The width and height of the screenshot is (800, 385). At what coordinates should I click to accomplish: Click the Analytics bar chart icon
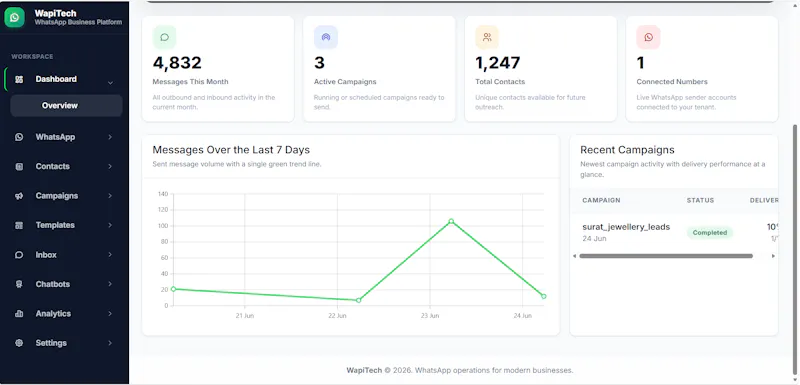click(19, 314)
